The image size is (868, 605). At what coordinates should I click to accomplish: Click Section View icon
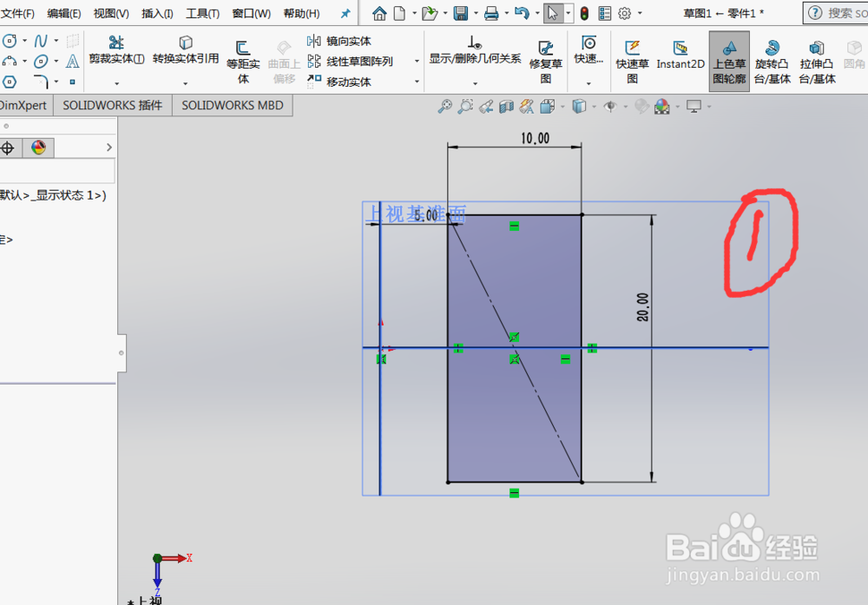tap(506, 106)
